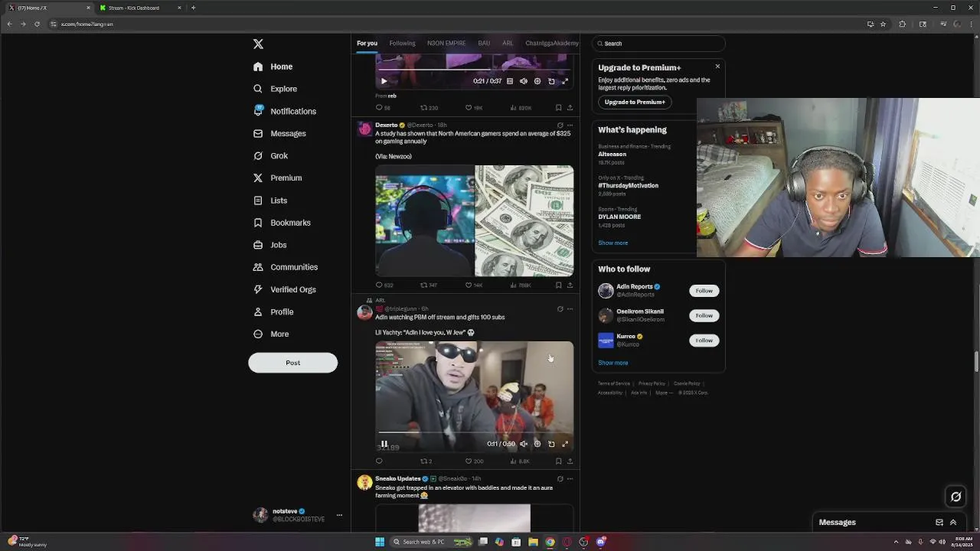Toggle captions on the top video

[x=510, y=81]
